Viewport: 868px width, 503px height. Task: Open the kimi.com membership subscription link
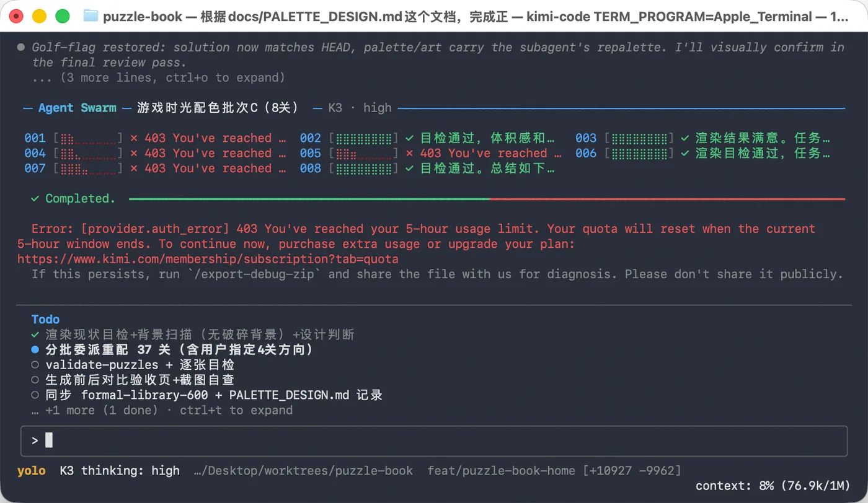point(208,259)
